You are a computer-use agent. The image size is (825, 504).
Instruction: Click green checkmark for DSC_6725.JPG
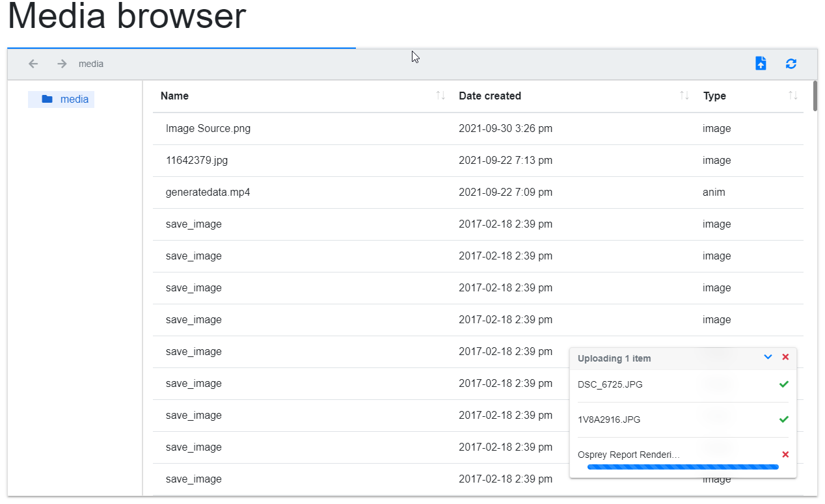point(784,384)
